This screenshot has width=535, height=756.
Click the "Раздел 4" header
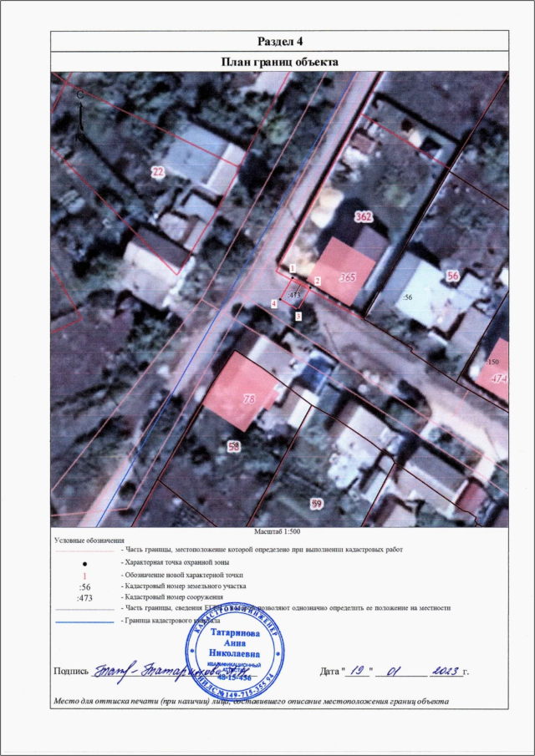click(278, 42)
